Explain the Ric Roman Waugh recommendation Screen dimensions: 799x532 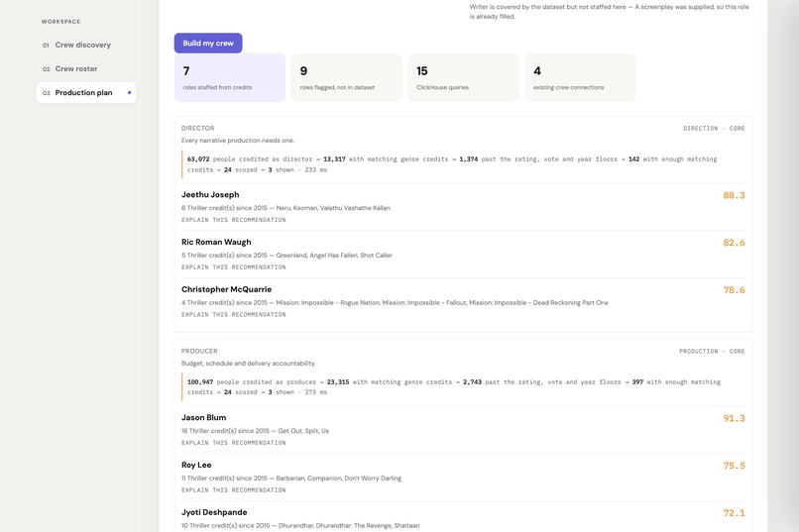click(233, 267)
